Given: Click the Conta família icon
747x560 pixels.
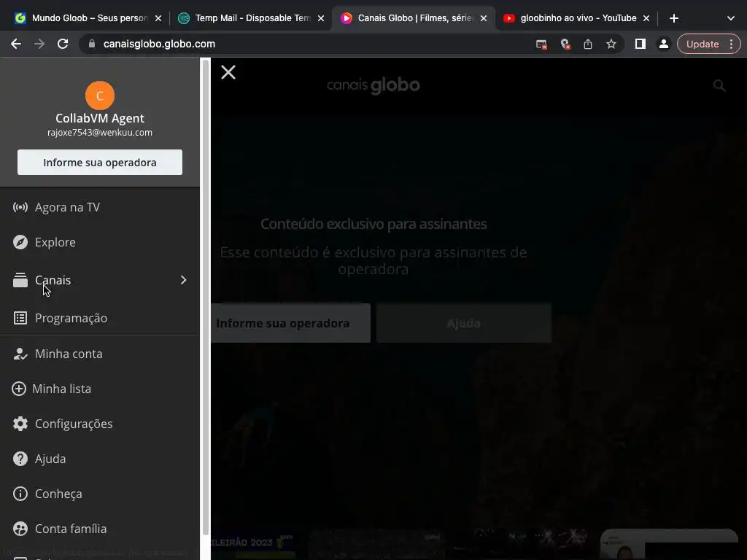Looking at the screenshot, I should pos(20,529).
